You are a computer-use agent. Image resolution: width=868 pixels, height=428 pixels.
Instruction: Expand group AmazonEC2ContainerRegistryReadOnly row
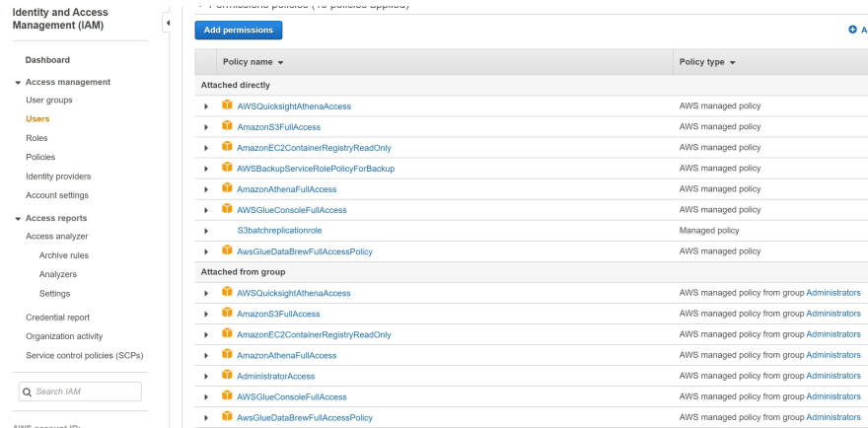click(206, 335)
